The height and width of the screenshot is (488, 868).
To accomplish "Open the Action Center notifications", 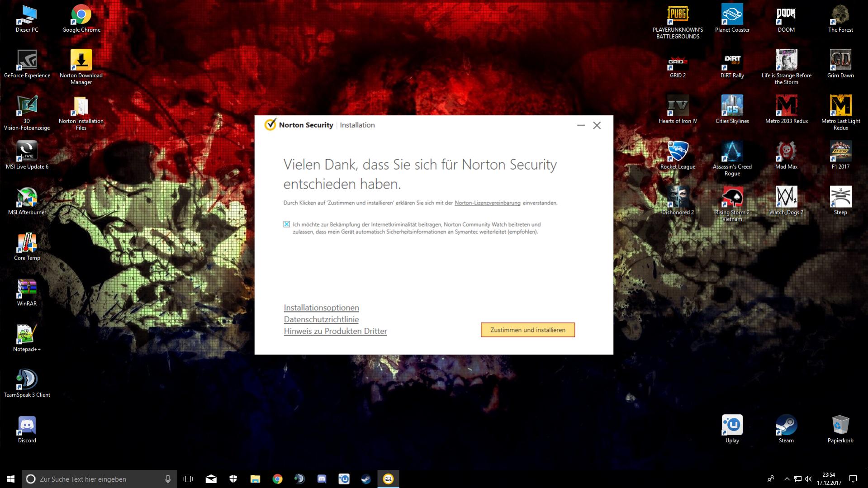I will (x=853, y=479).
